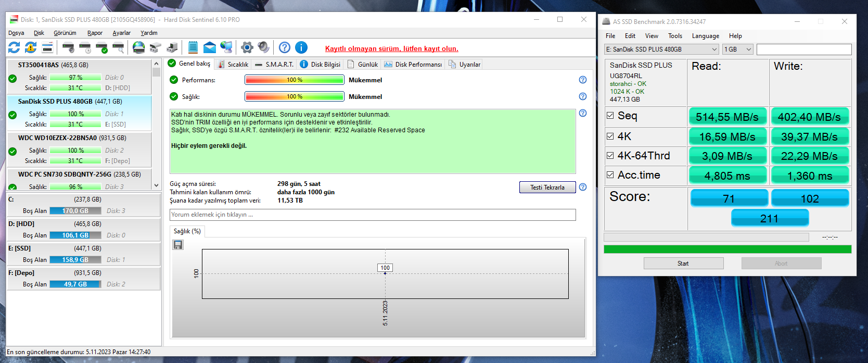Open AS SSD Benchmark Tools menu
Viewport: 868px width, 363px height.
point(675,36)
